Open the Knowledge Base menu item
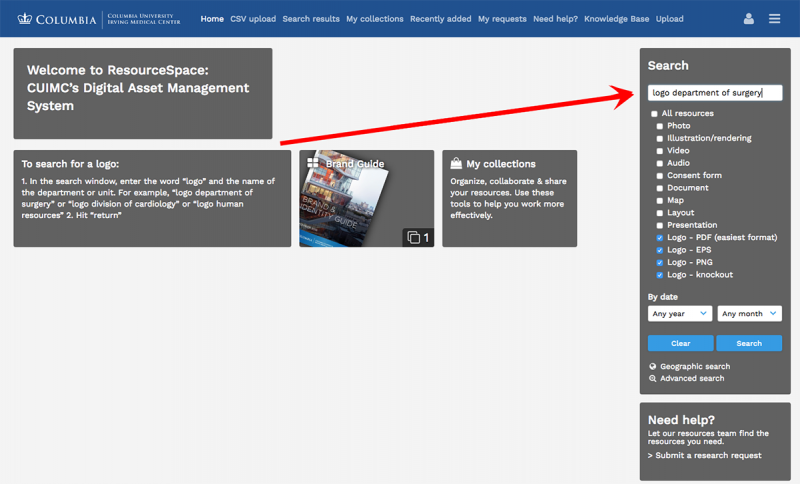The image size is (800, 484). pyautogui.click(x=616, y=19)
